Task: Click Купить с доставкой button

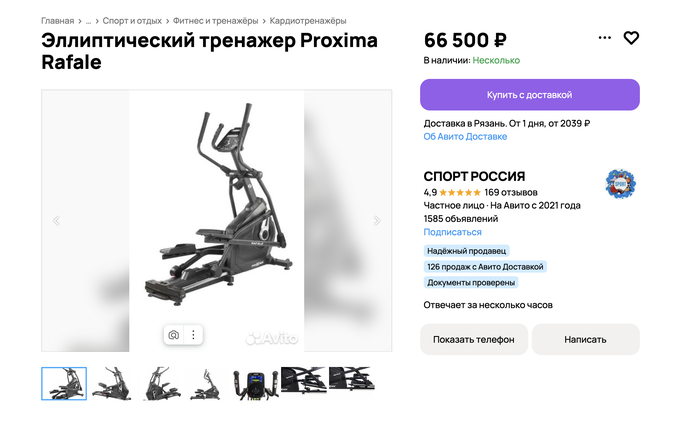Action: (x=529, y=95)
